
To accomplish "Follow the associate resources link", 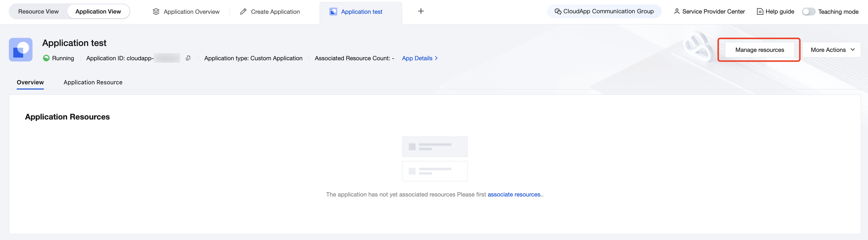I will [x=514, y=195].
